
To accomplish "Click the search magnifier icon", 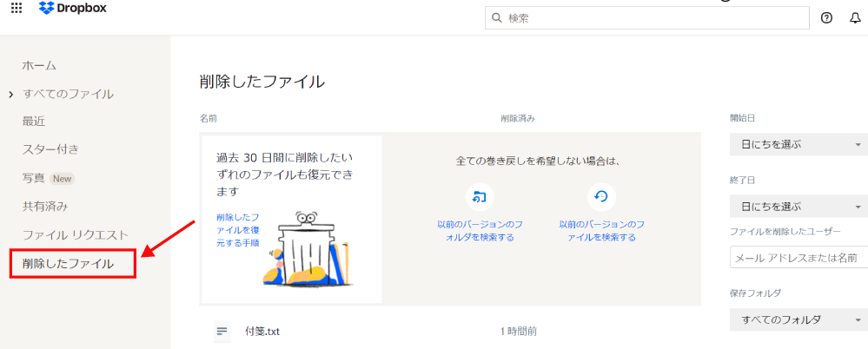I will click(496, 17).
